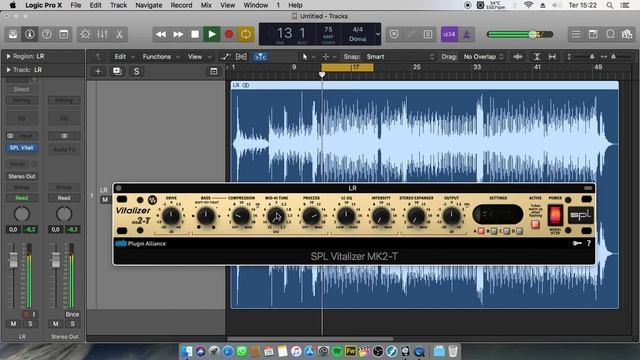The image size is (640, 360).
Task: Click Vitalizer Drive knob
Action: [x=171, y=216]
